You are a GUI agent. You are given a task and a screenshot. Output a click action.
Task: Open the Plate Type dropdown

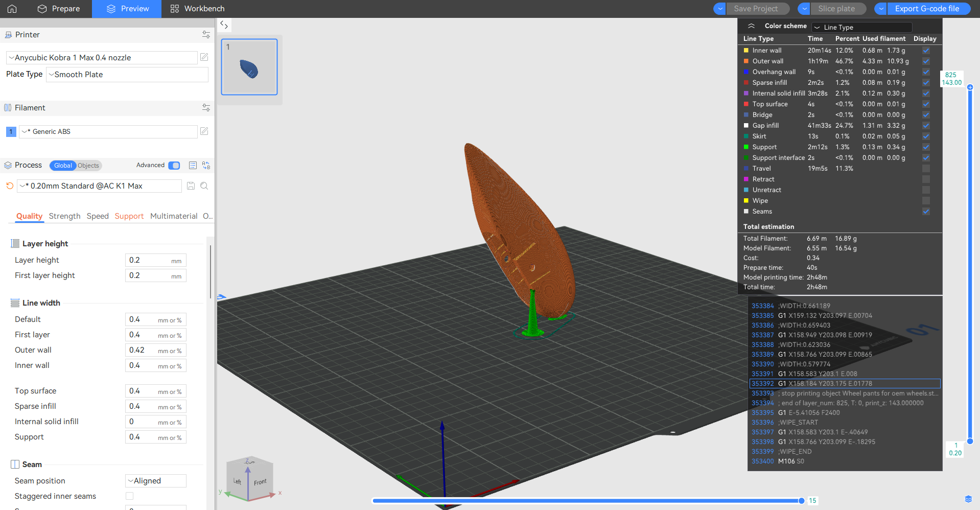pyautogui.click(x=127, y=75)
